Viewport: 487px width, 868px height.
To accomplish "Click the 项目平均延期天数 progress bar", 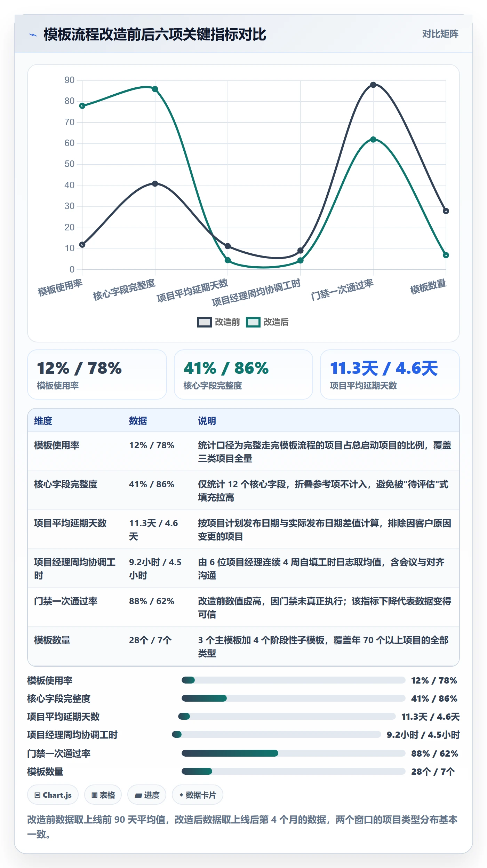I will [x=287, y=716].
